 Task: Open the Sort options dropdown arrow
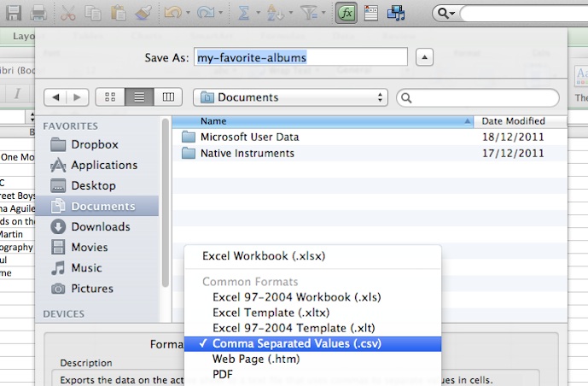coord(291,13)
